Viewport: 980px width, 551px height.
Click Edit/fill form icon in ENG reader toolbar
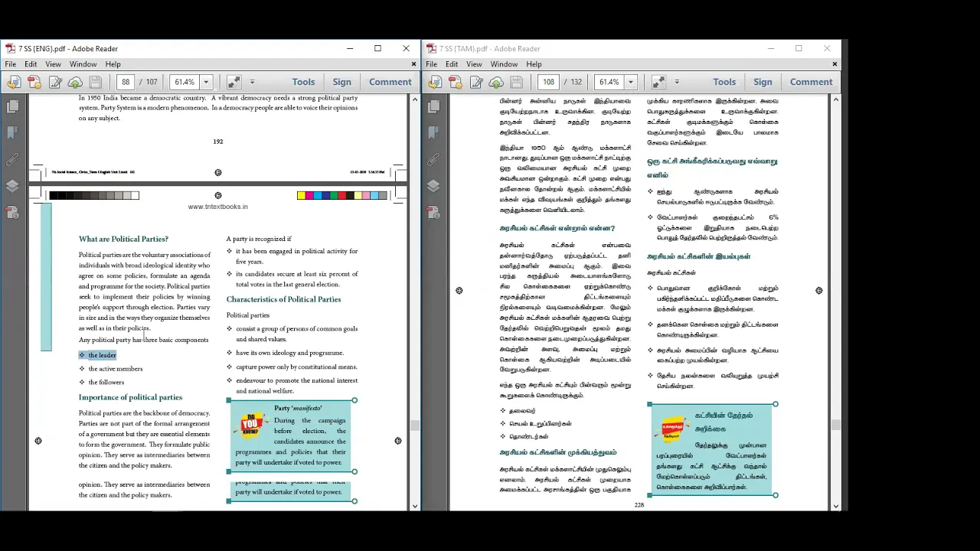pos(55,82)
